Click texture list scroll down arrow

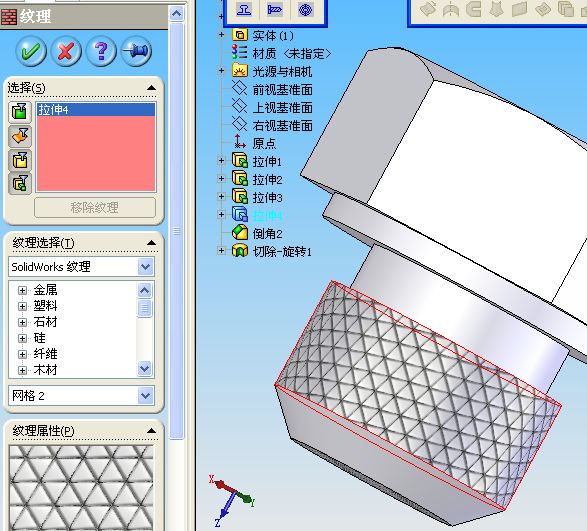tap(145, 369)
